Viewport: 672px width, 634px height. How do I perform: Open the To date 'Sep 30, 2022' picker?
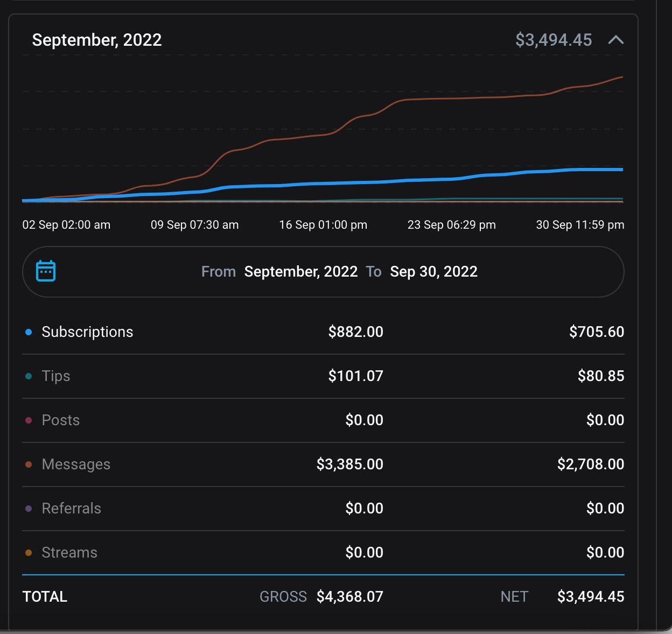tap(433, 272)
